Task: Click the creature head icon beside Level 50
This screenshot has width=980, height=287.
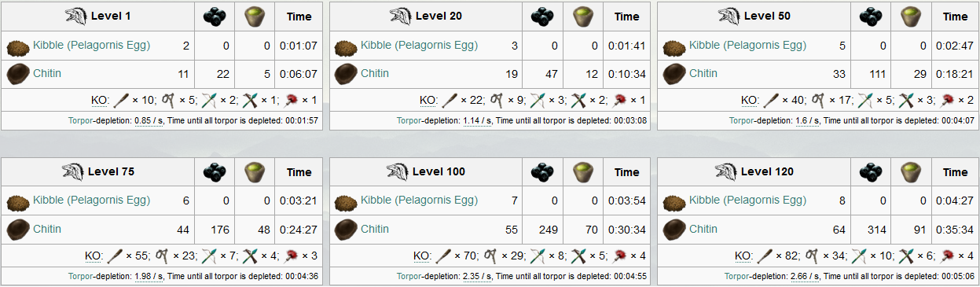Action: click(731, 16)
